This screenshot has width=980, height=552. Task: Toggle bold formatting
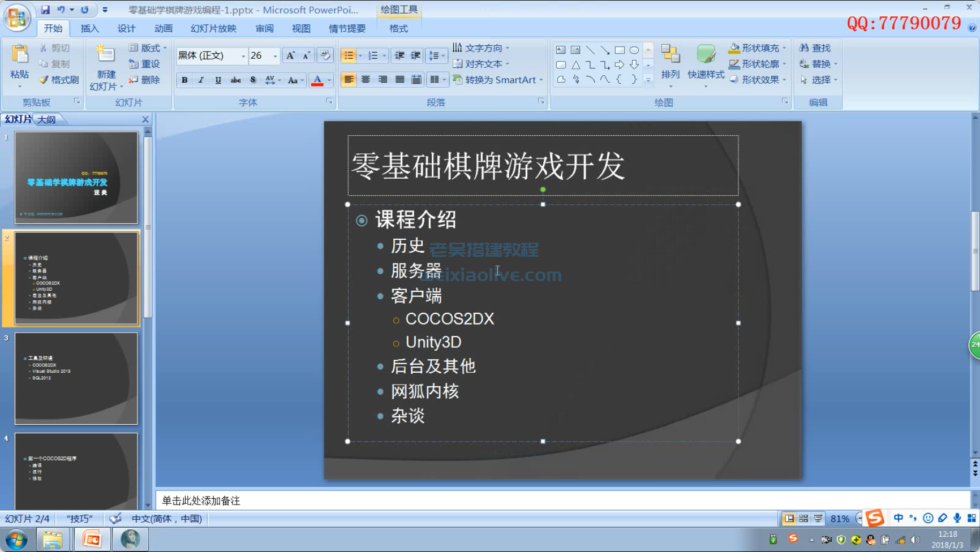pos(184,80)
